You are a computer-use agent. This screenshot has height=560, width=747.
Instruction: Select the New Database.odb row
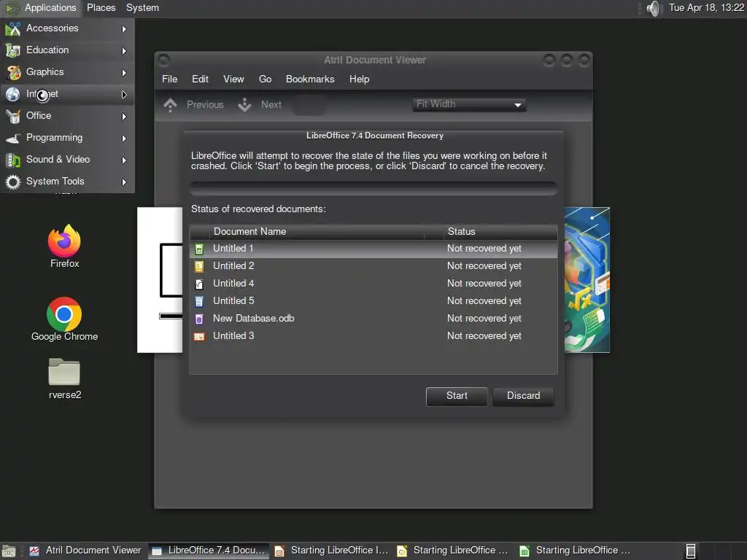(x=373, y=319)
